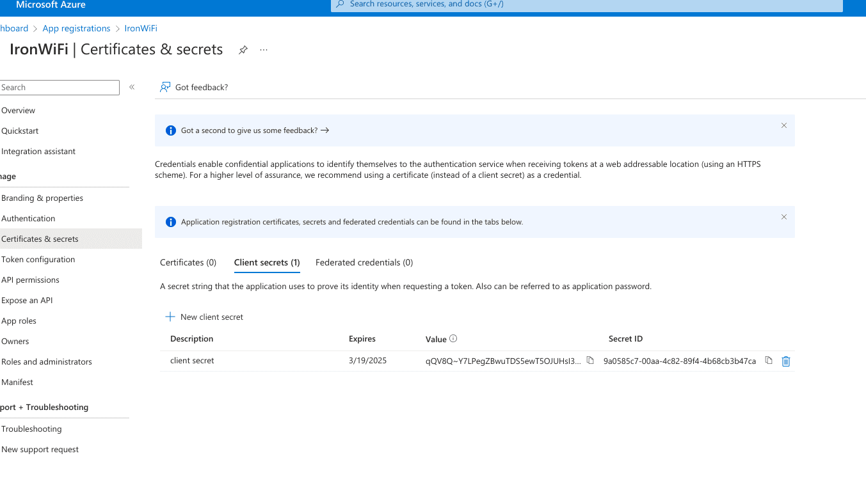Click the Got feedback? button
Screen dimensions: 866x504
click(x=194, y=87)
